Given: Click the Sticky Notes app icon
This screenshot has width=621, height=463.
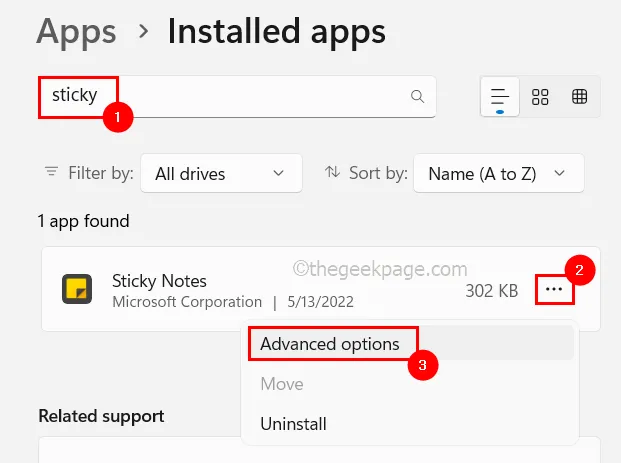Looking at the screenshot, I should [77, 289].
